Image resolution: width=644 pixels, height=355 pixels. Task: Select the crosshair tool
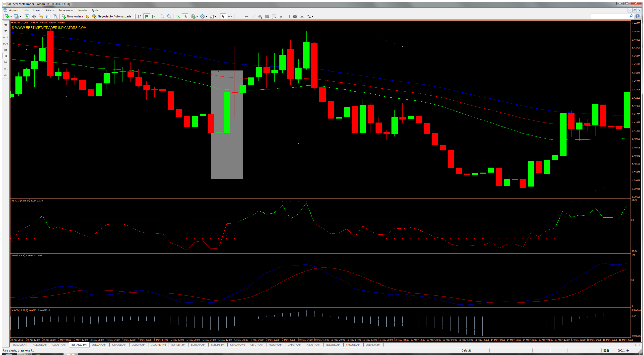click(x=230, y=16)
